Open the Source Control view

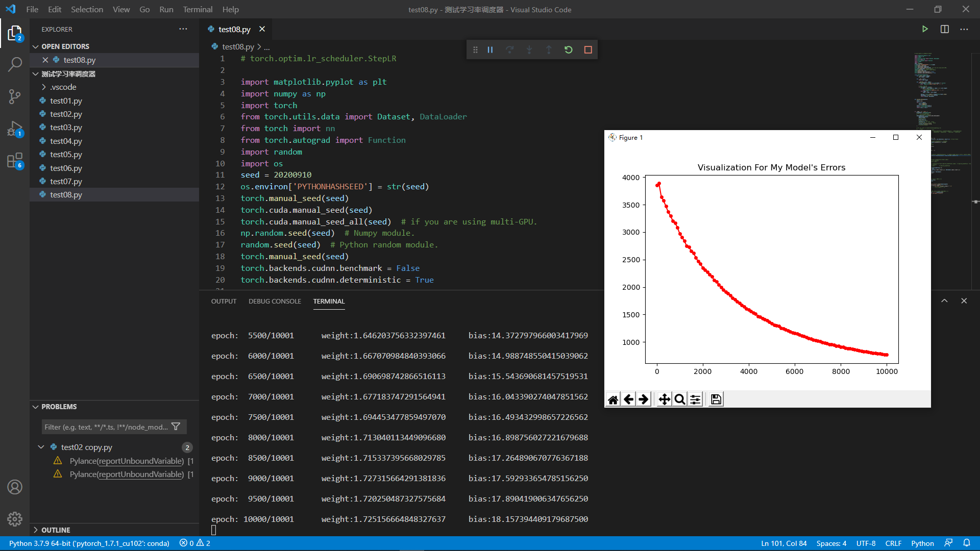(15, 97)
